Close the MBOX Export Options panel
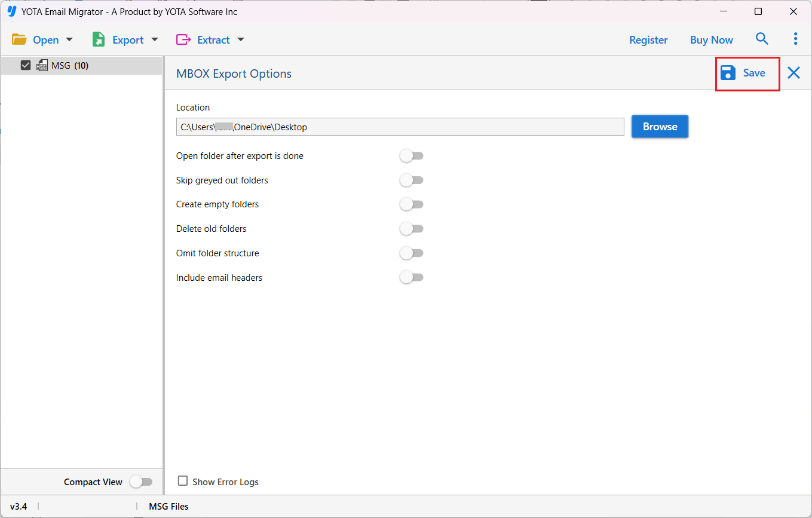812x518 pixels. [x=793, y=73]
